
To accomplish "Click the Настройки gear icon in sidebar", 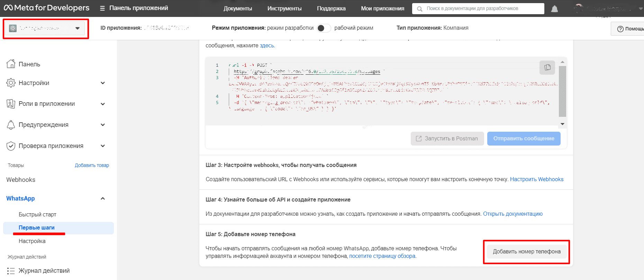I will click(11, 83).
